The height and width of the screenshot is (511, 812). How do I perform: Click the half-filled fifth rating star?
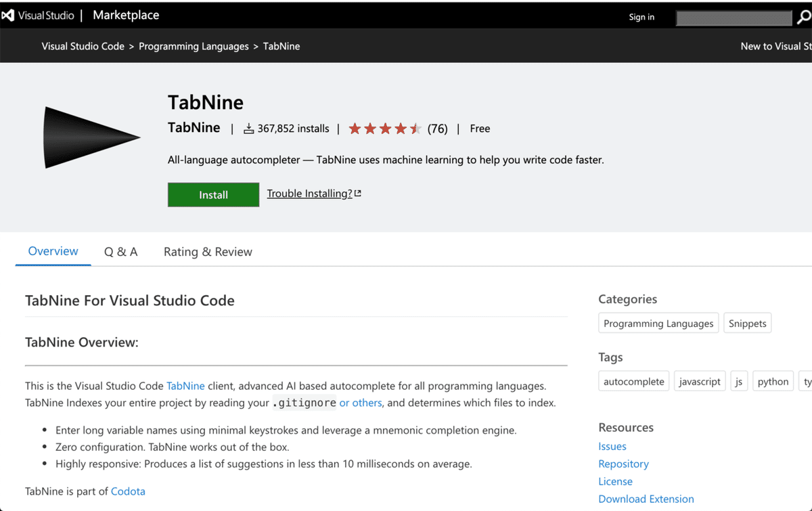coord(417,127)
